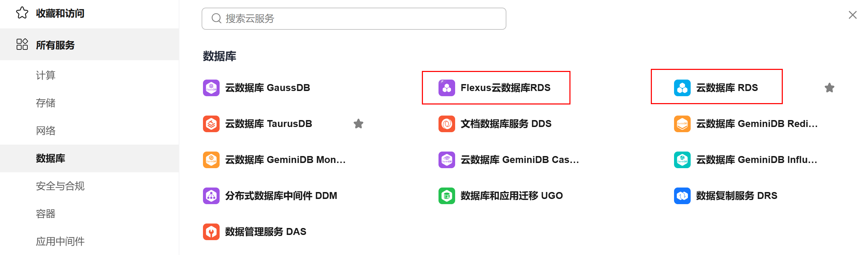Toggle the favorite star beside TaurusDB
868x255 pixels.
tap(358, 124)
